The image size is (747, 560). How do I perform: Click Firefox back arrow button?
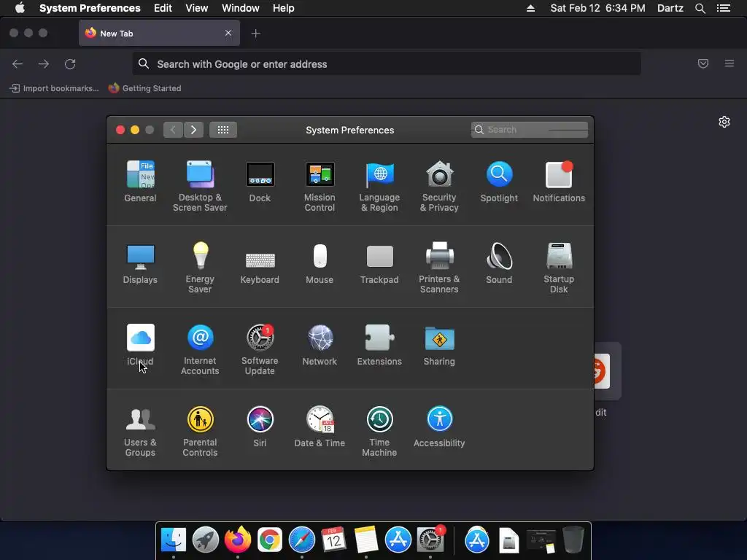click(x=18, y=64)
